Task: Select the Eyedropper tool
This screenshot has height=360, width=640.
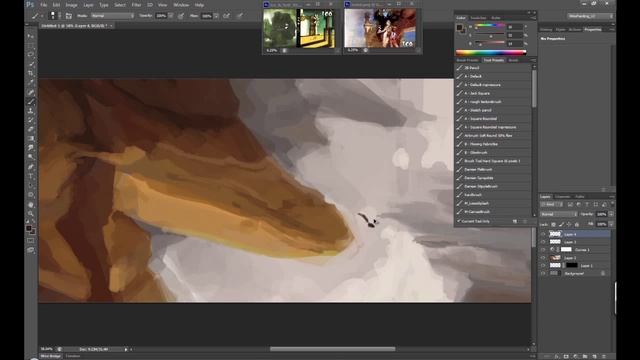Action: tap(31, 83)
